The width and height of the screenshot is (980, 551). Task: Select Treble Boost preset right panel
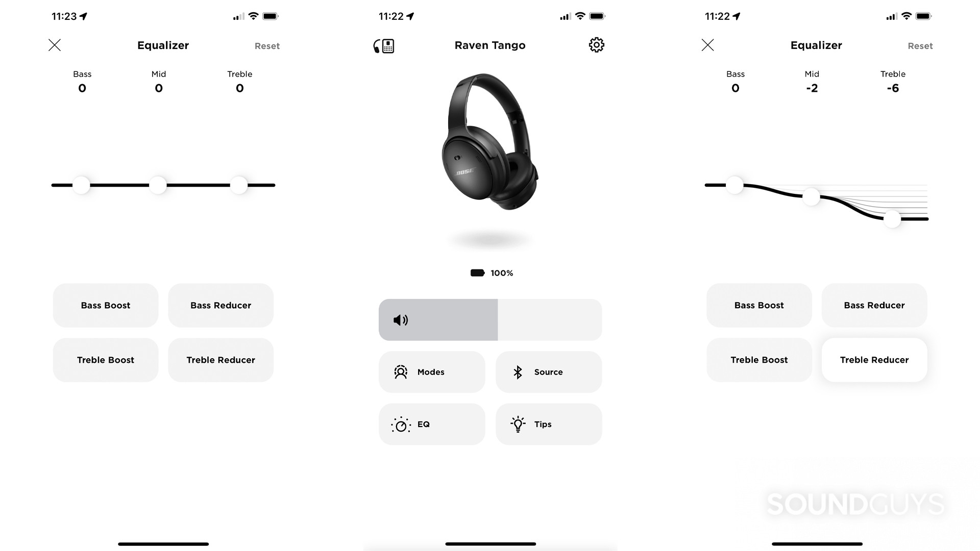[758, 359]
